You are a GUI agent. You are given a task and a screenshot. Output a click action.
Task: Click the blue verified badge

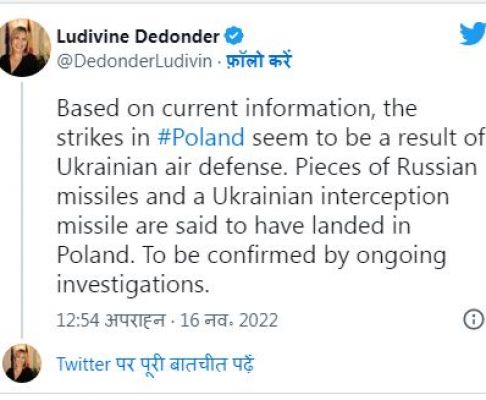(x=234, y=36)
